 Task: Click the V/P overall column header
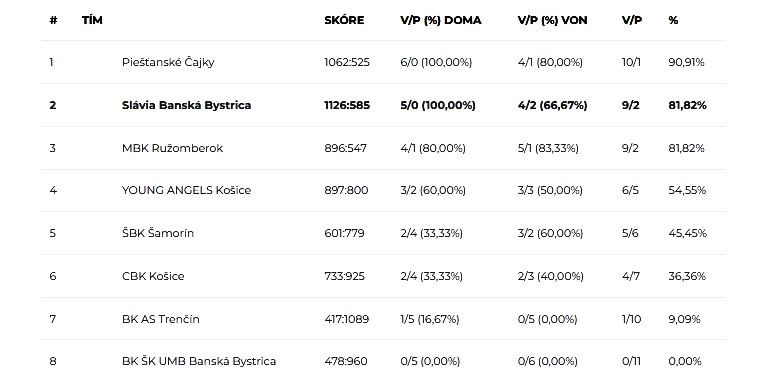tap(632, 20)
